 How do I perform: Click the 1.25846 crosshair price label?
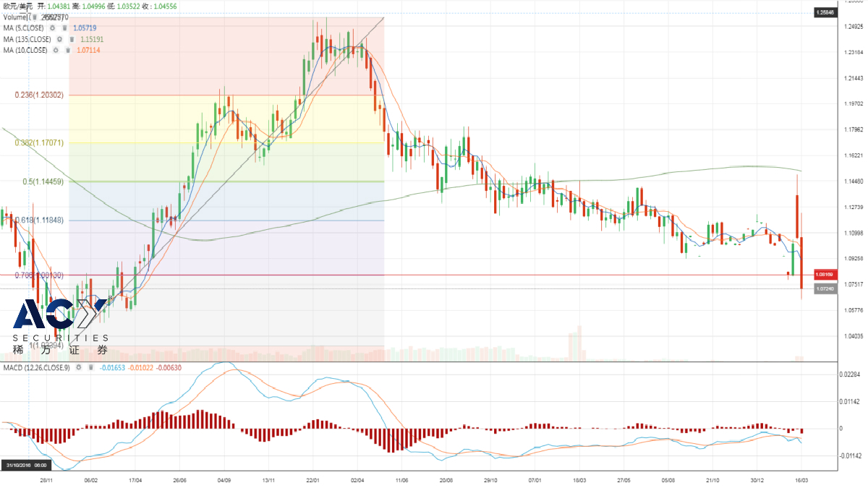pos(825,13)
